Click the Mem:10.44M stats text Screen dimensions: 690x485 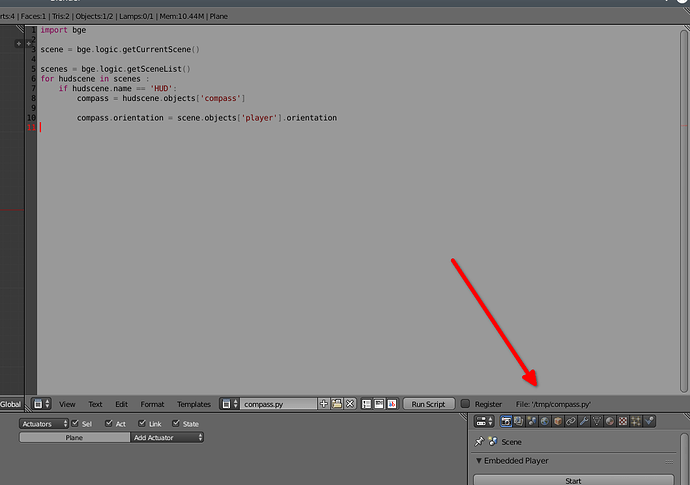pos(182,16)
